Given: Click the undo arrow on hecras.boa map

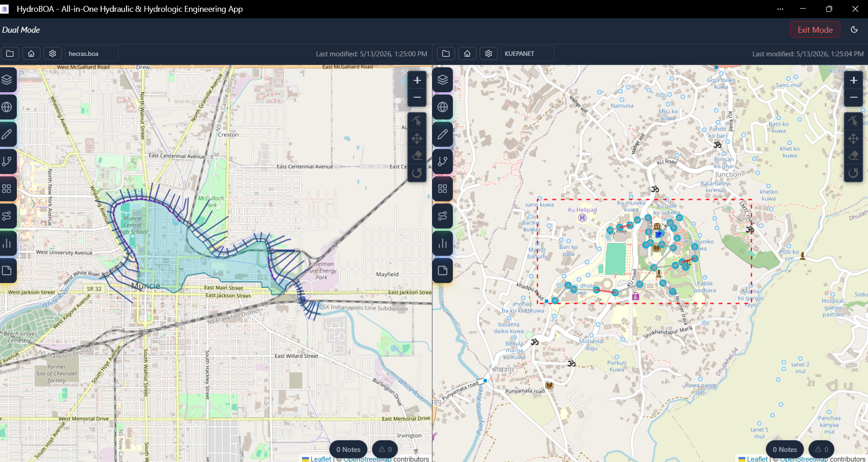Looking at the screenshot, I should tap(417, 173).
